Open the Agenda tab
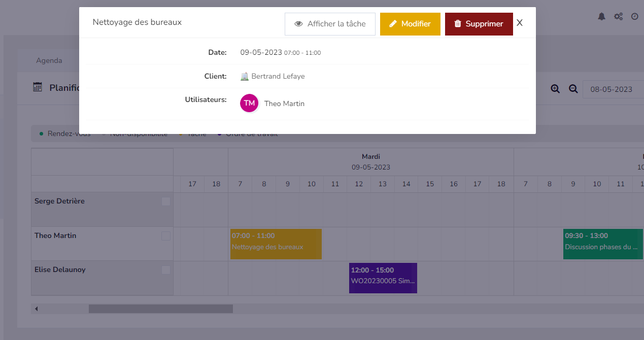644x340 pixels. (49, 60)
